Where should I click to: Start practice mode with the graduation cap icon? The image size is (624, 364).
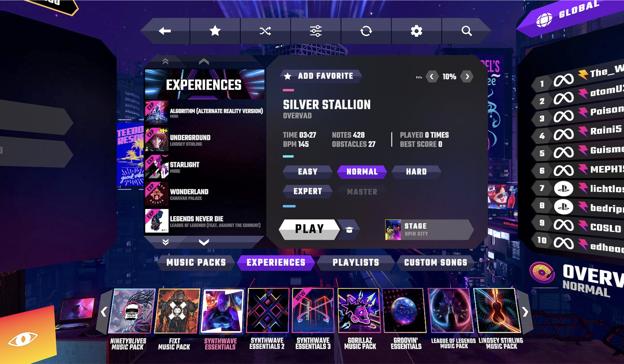point(349,229)
